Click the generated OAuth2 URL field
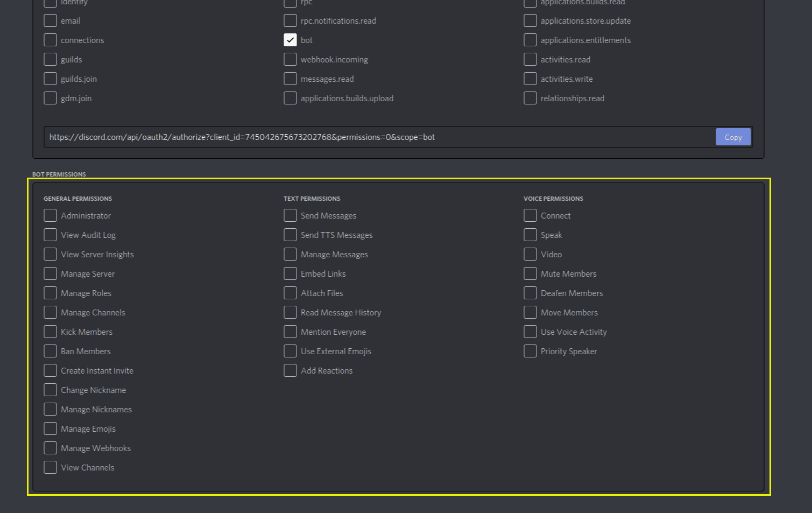Viewport: 812px width, 513px height. [377, 137]
